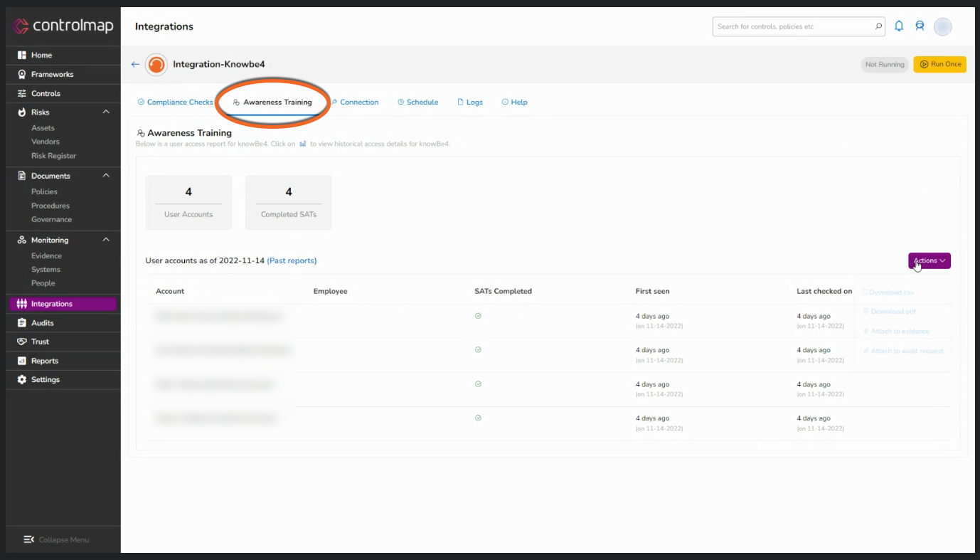The image size is (980, 560).
Task: Open the Audits section
Action: click(x=42, y=323)
